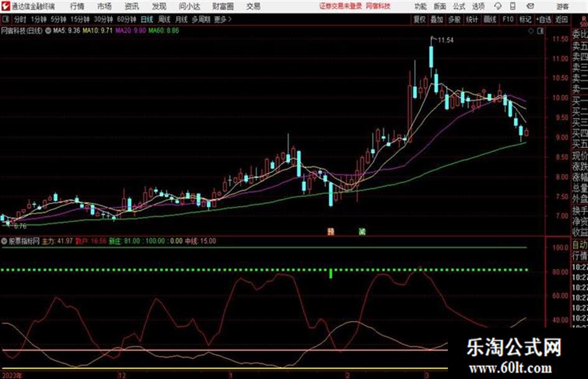
Task: Click the 自动 label in right panel
Action: (580, 245)
